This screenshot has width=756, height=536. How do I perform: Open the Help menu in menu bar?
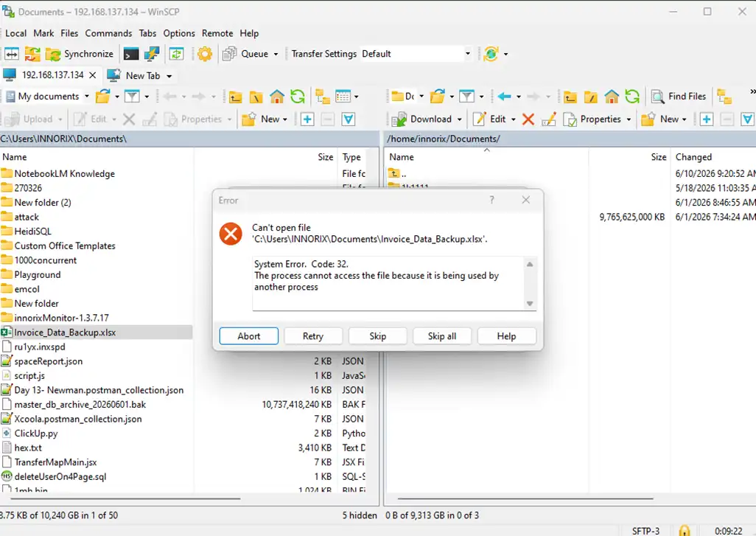point(249,33)
